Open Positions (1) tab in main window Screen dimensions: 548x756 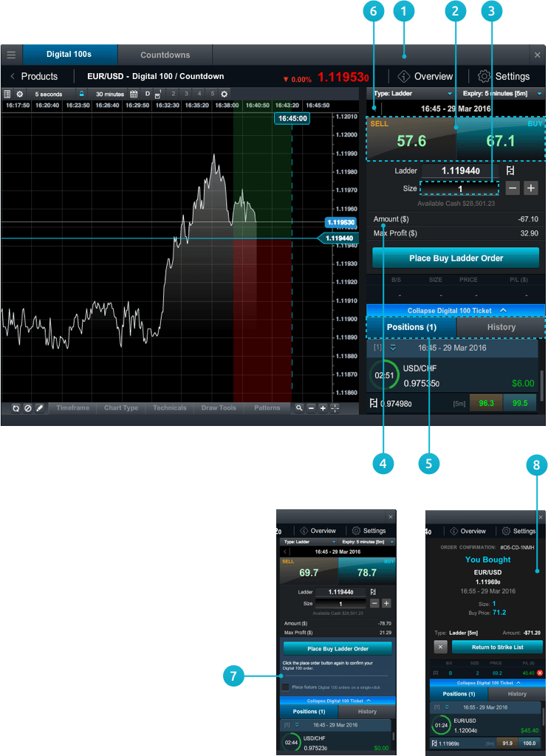click(x=411, y=327)
